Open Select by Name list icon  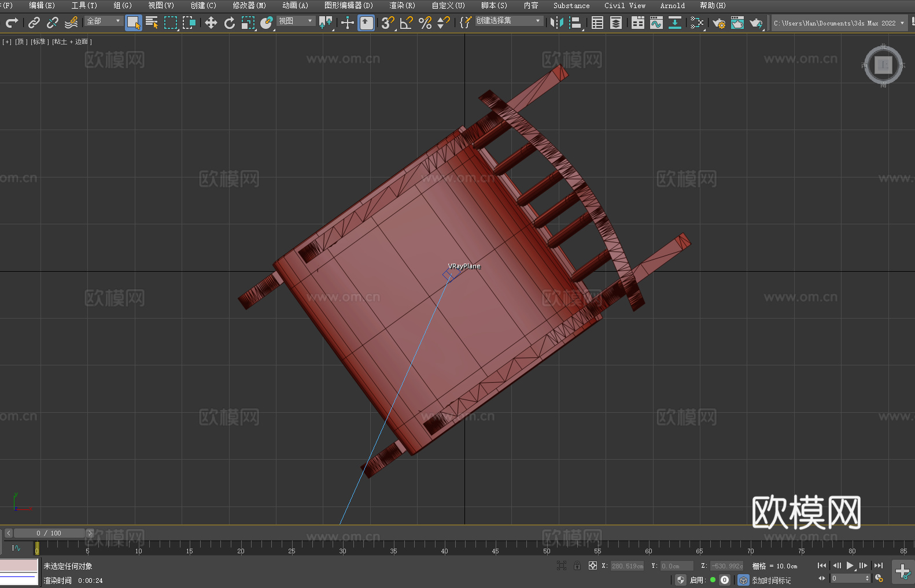coord(152,23)
